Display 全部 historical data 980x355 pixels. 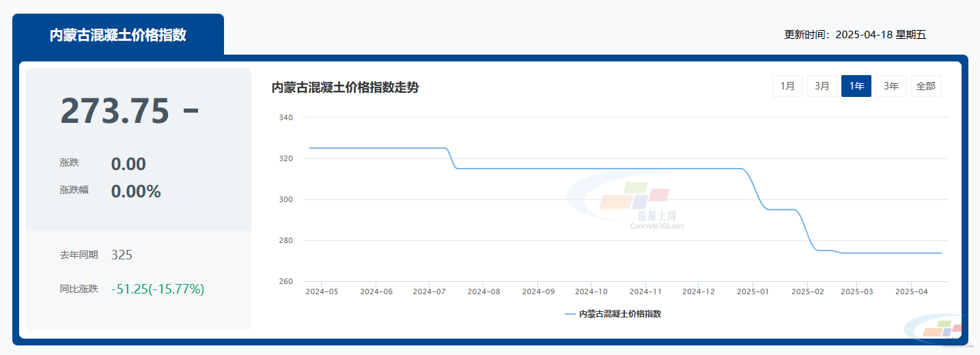[x=926, y=86]
